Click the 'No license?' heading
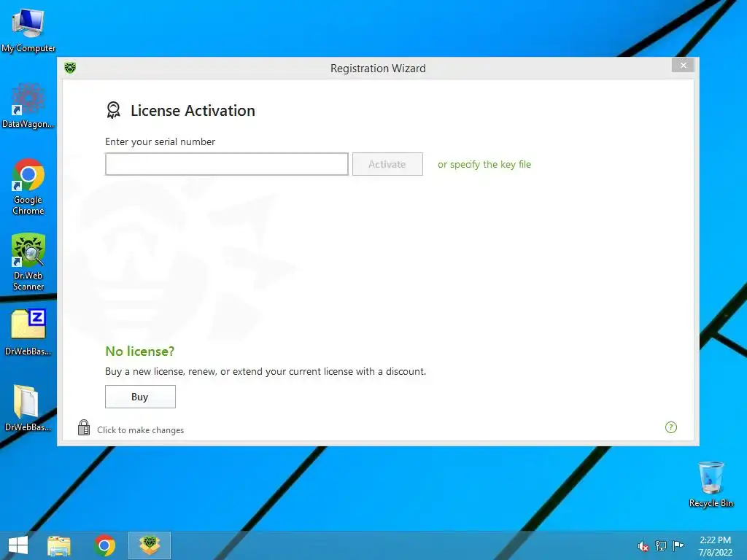 coord(139,351)
